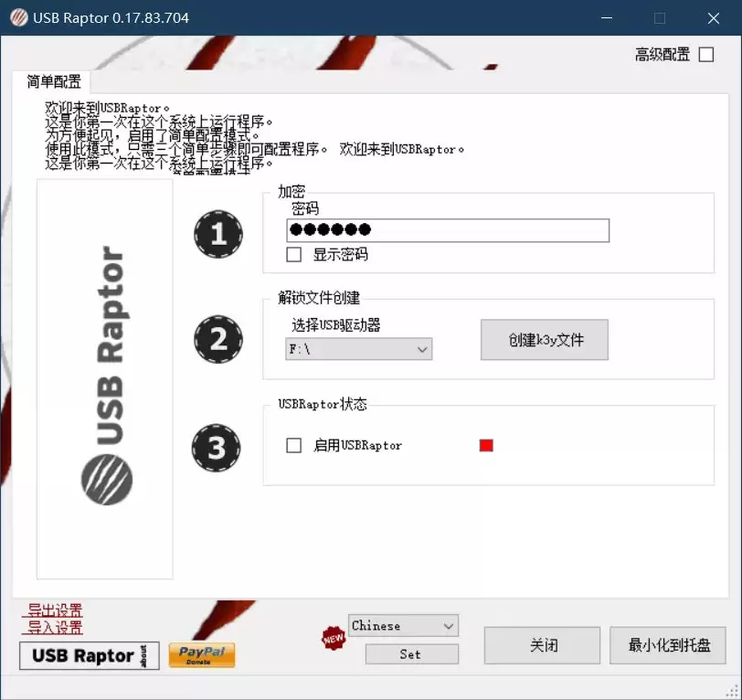Check the 启用USBRaptor checkbox
The image size is (742, 700).
pyautogui.click(x=294, y=445)
